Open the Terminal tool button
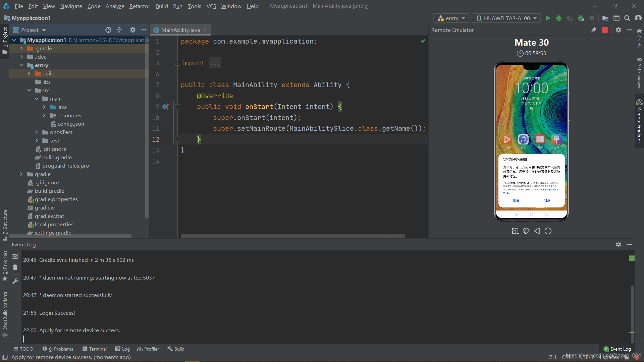 coord(95,349)
